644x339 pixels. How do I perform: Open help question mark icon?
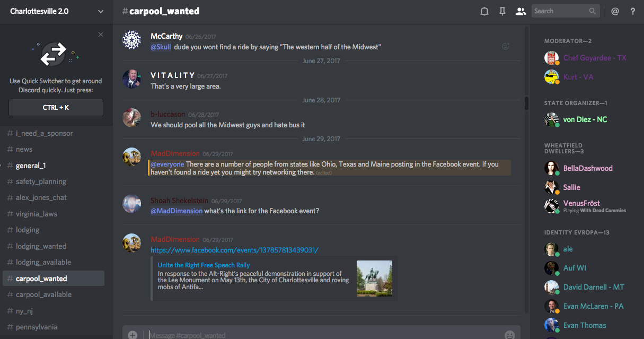pyautogui.click(x=633, y=11)
